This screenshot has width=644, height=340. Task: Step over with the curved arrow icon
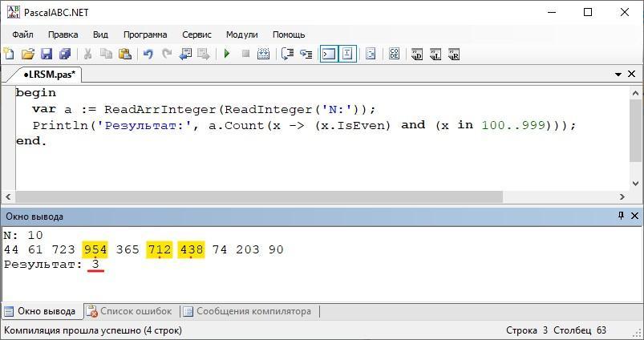pos(287,54)
